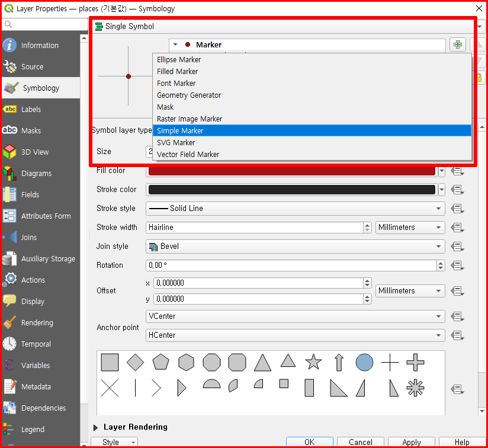This screenshot has width=488, height=448.
Task: Switch to the Information tab
Action: (x=41, y=45)
